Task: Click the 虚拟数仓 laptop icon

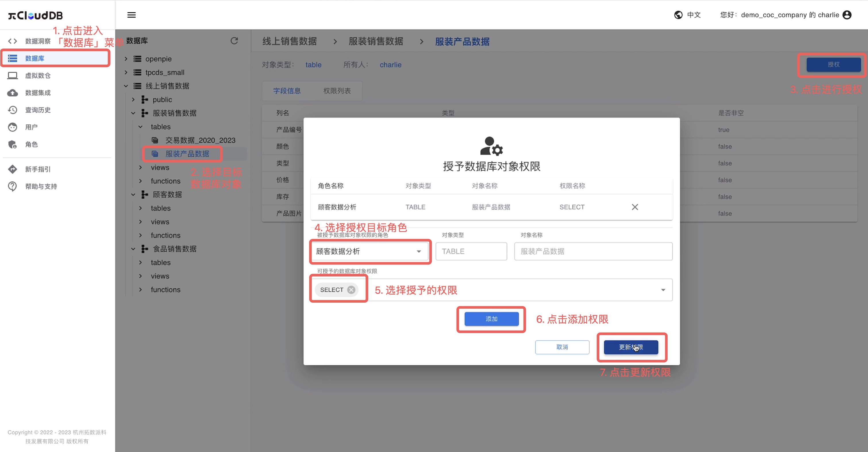Action: coord(12,76)
